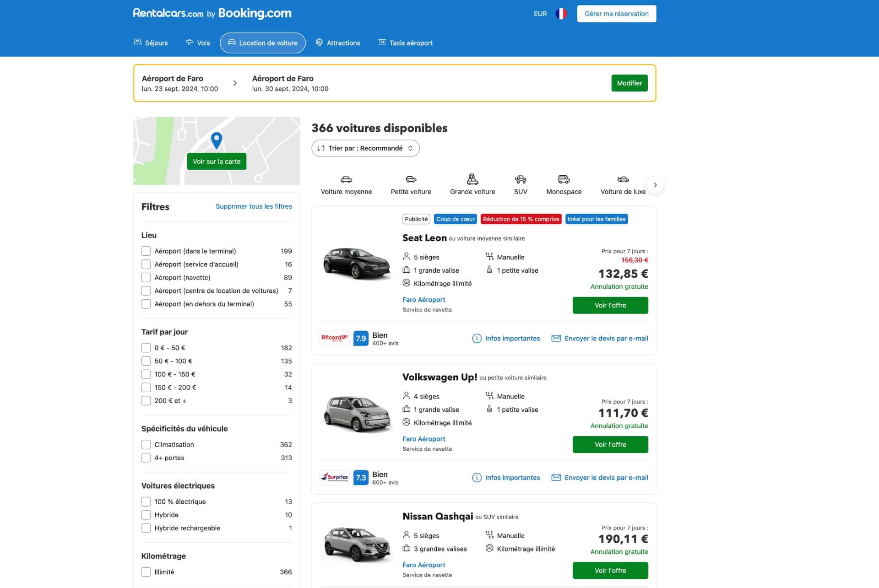Click the info icon on Volkswagen Up! card
Screen dimensions: 879x588
tap(477, 477)
